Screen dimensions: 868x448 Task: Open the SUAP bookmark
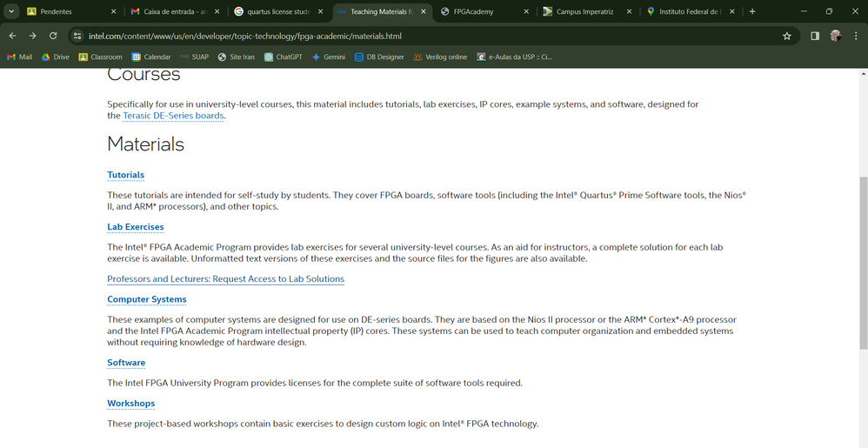(194, 57)
